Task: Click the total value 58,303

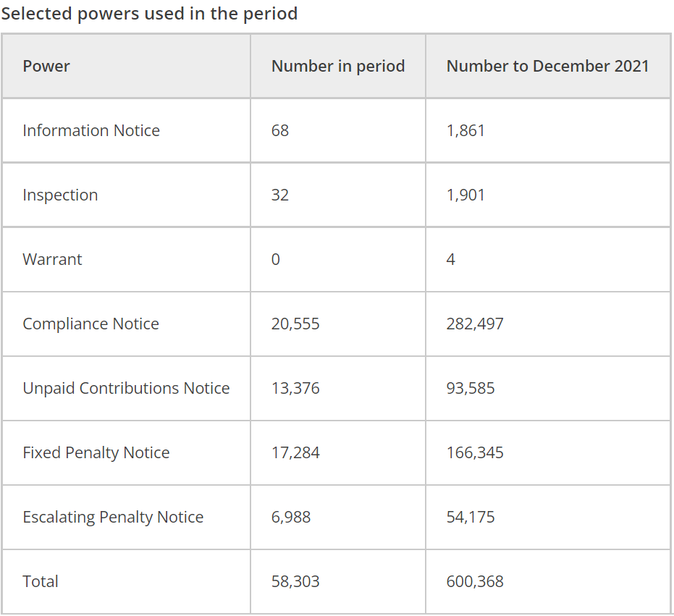Action: (295, 581)
